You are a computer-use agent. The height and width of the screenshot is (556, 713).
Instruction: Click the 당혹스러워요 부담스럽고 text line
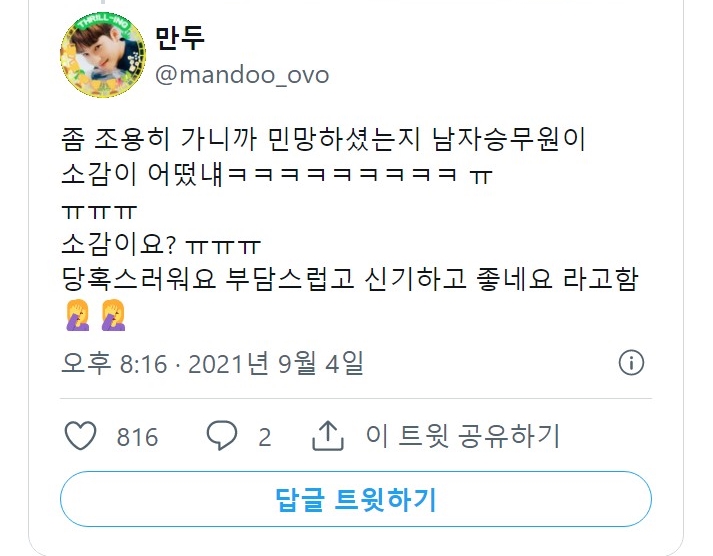(350, 279)
